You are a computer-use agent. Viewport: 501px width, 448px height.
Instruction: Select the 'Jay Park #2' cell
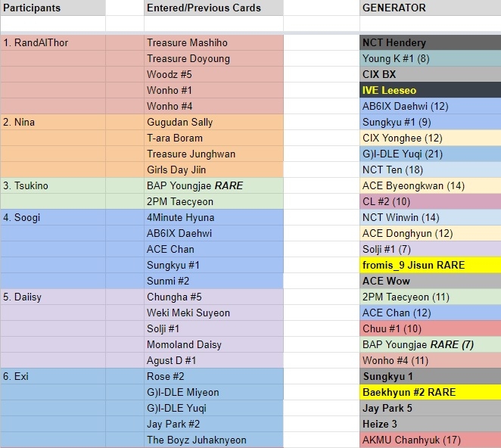(213, 424)
